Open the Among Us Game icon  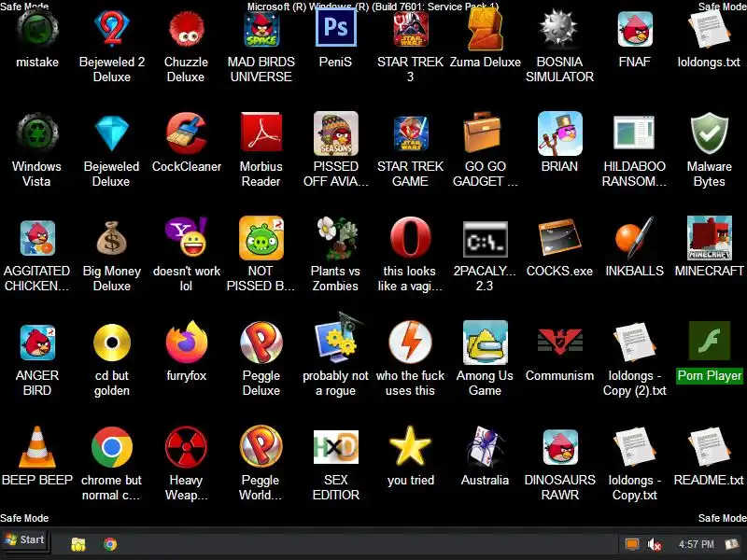click(x=485, y=343)
